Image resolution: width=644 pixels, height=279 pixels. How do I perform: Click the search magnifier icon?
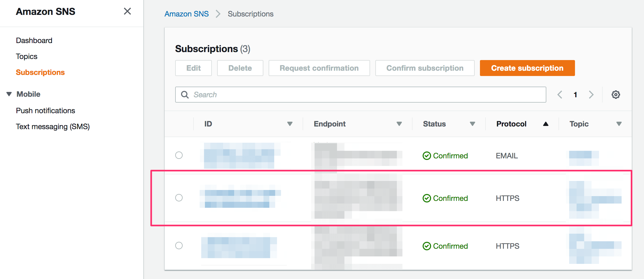[185, 95]
